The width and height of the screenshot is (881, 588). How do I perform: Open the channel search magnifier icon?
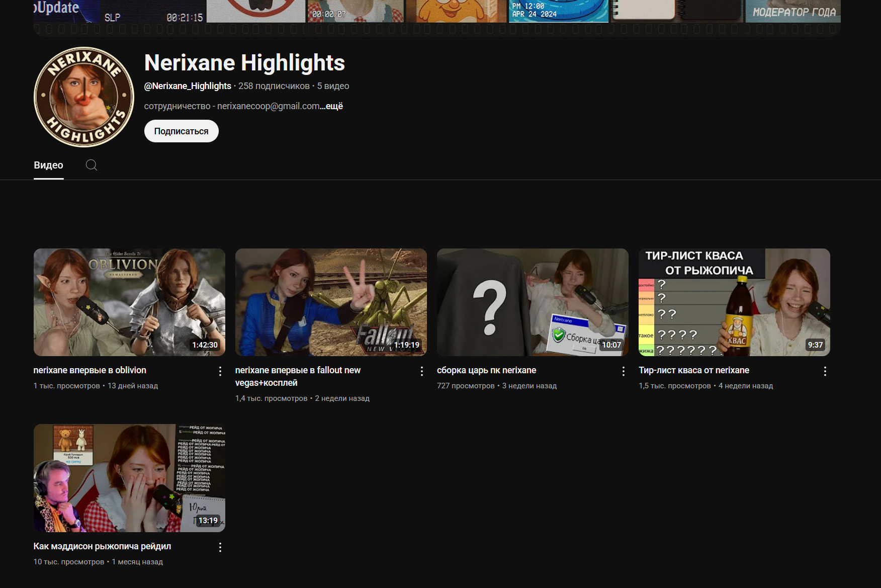click(92, 165)
